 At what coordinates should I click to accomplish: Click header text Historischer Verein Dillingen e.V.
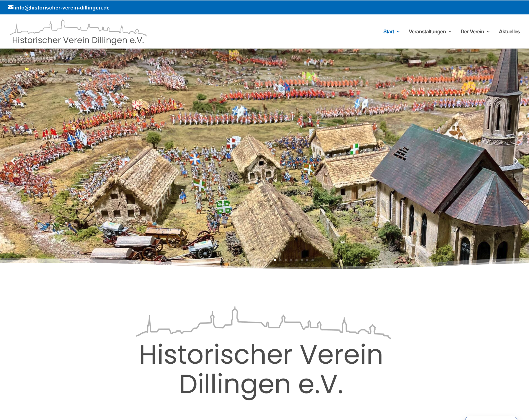[x=78, y=40]
